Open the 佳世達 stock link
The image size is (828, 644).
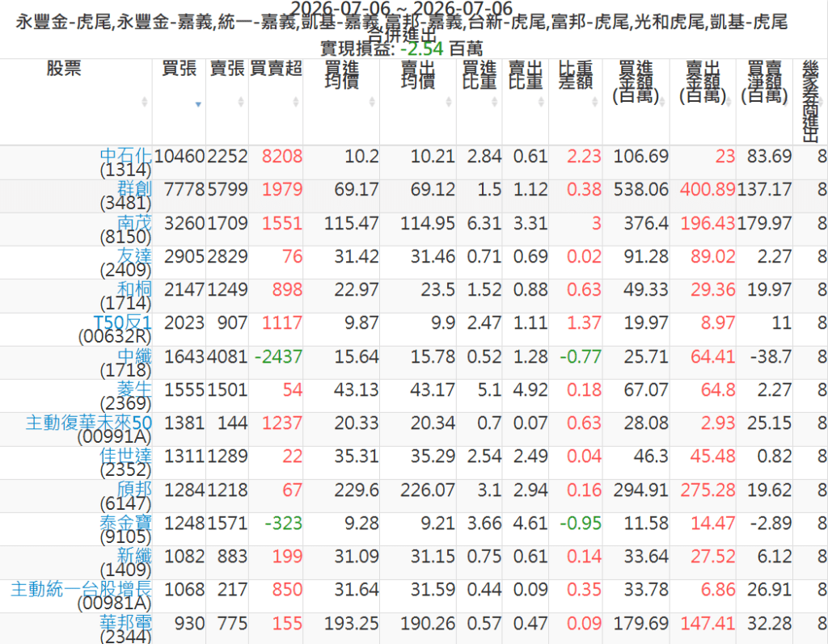tap(125, 456)
